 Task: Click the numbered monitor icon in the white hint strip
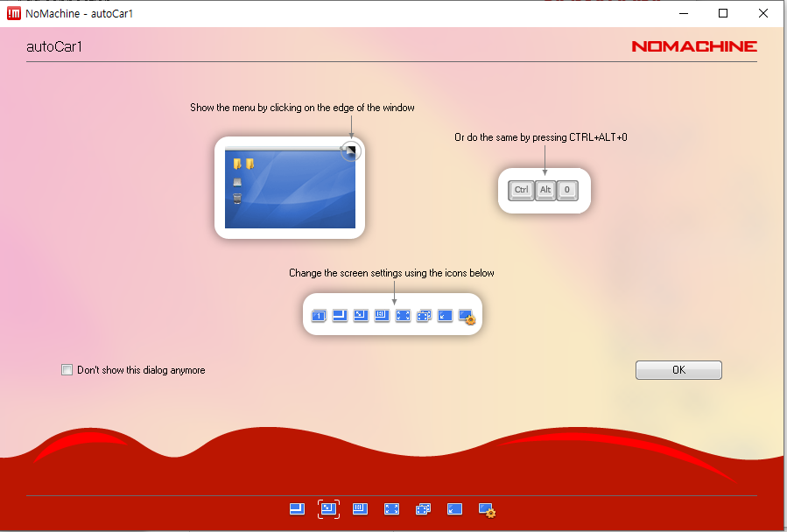319,315
